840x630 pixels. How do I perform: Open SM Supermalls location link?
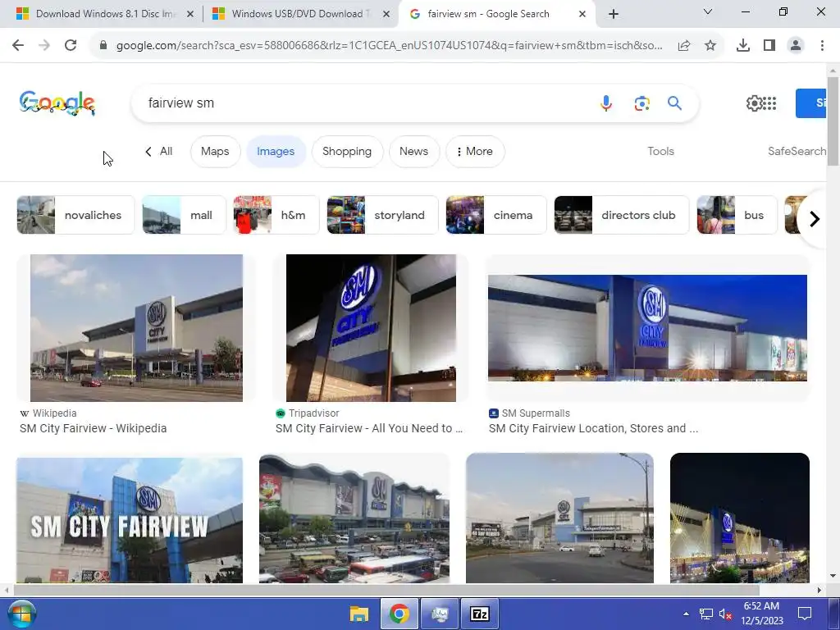[594, 428]
